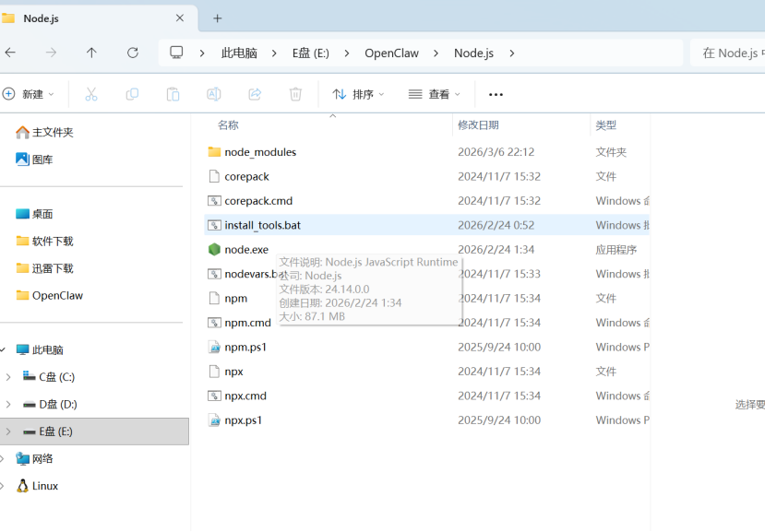Refresh the current folder view
This screenshot has width=765, height=532.
(x=132, y=53)
